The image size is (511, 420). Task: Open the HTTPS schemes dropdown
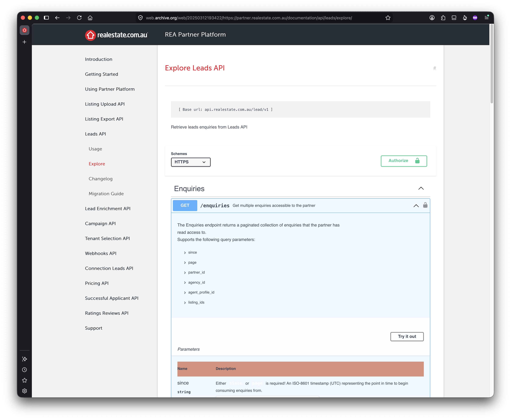pyautogui.click(x=191, y=162)
